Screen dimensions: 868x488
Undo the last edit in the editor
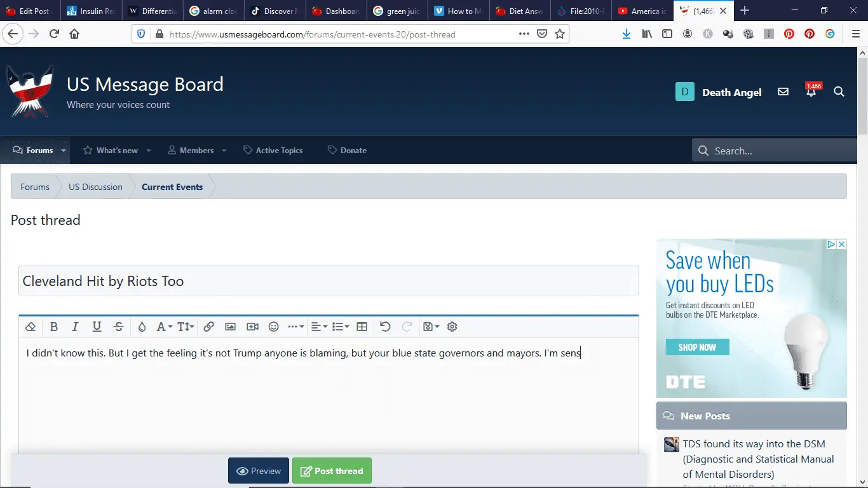pos(385,327)
